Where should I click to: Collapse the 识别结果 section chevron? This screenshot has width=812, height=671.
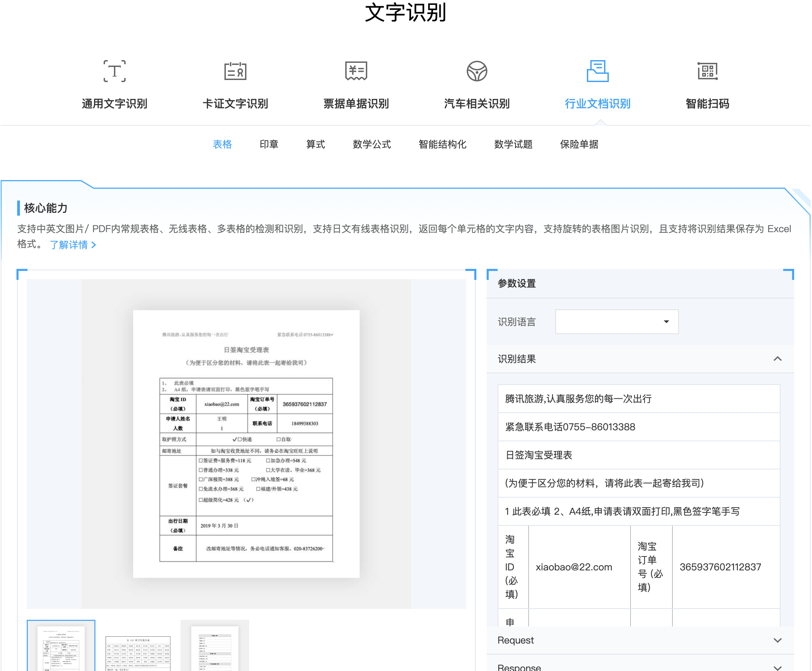[778, 359]
